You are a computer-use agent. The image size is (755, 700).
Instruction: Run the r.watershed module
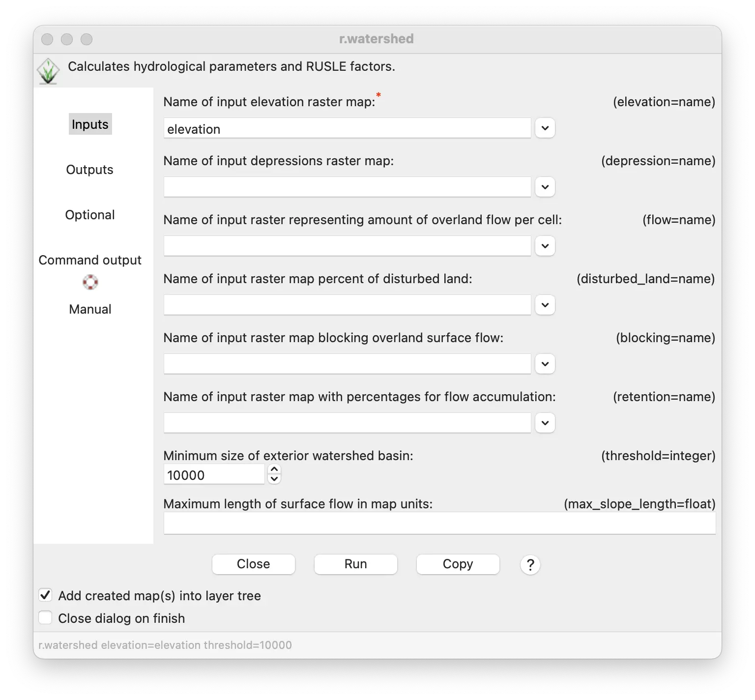click(356, 564)
